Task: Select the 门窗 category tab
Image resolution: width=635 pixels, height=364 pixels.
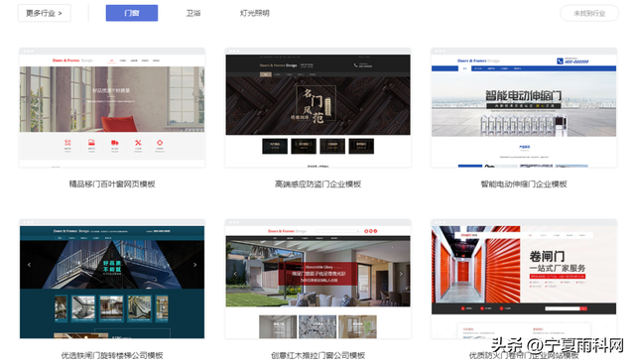Action: pos(132,13)
